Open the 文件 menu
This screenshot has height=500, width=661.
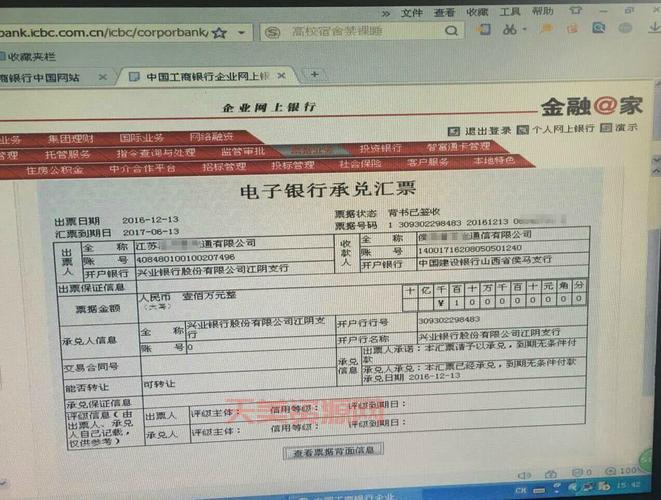(412, 12)
